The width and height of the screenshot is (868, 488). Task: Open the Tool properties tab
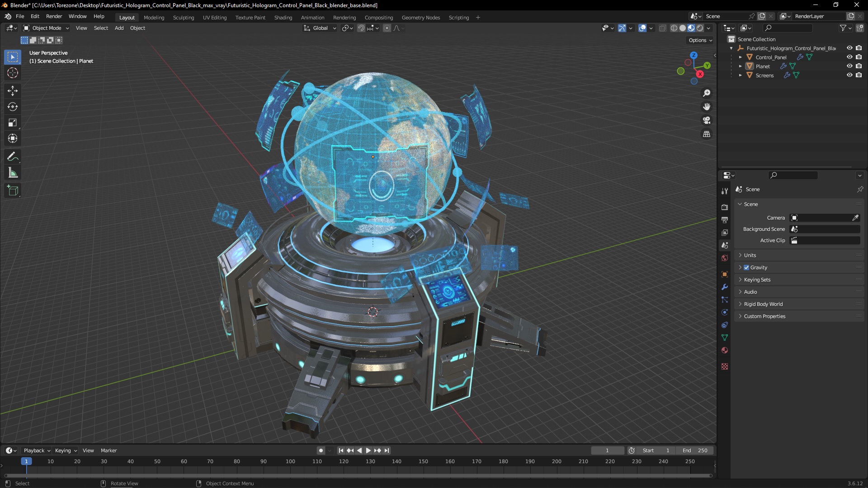click(x=725, y=192)
